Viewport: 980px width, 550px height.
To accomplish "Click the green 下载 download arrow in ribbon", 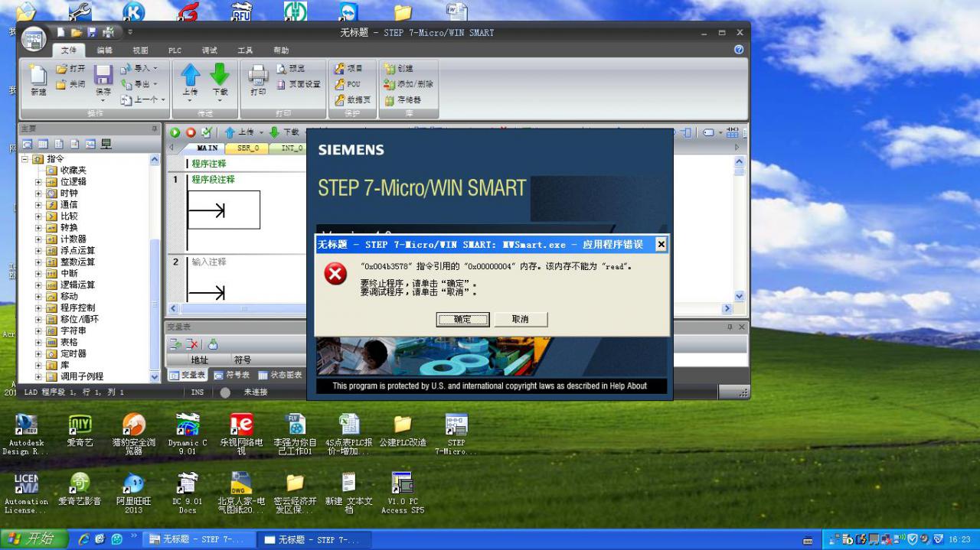I will pyautogui.click(x=220, y=75).
